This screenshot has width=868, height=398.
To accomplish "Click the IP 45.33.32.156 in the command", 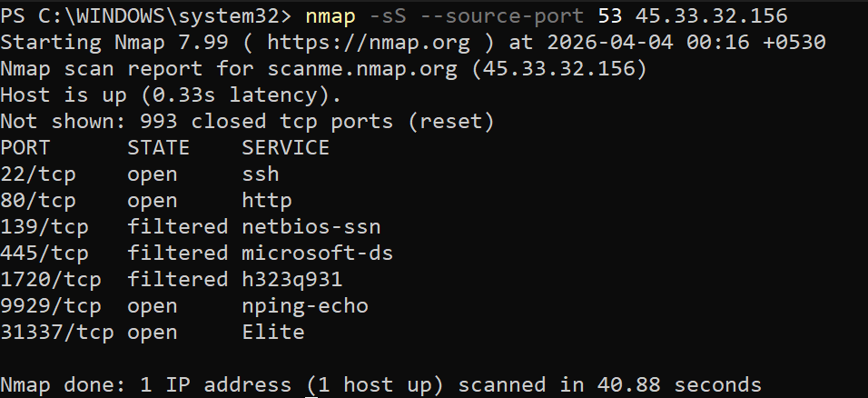I will click(x=711, y=15).
